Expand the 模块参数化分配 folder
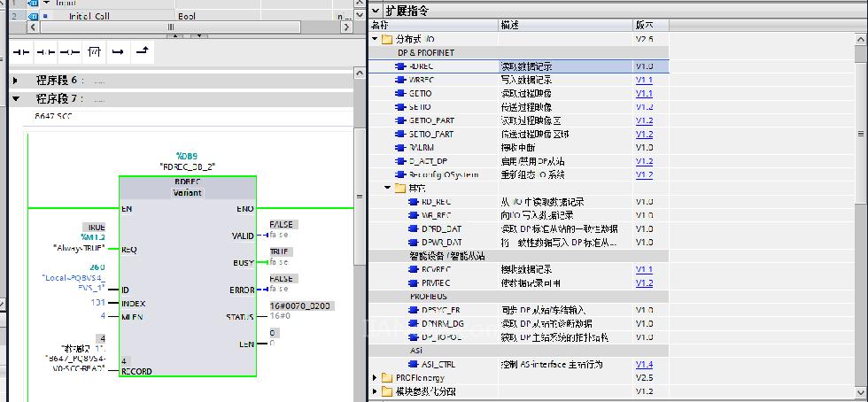This screenshot has width=868, height=402. click(375, 391)
